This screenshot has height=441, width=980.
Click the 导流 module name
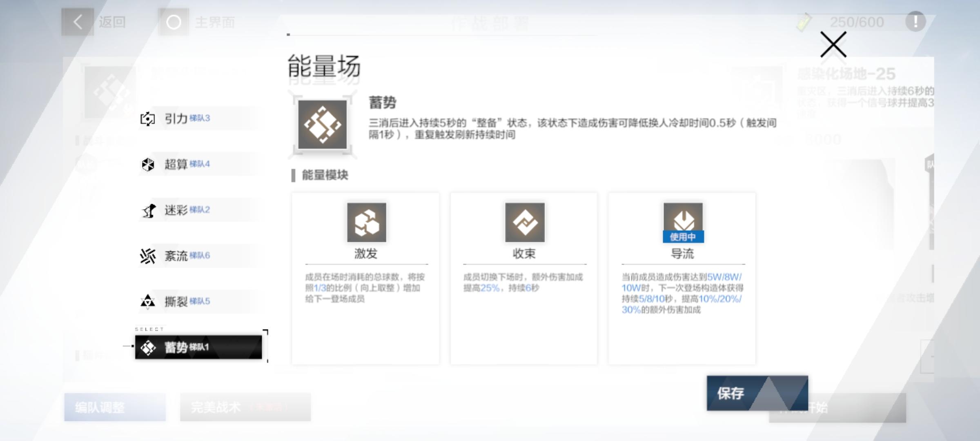point(683,254)
